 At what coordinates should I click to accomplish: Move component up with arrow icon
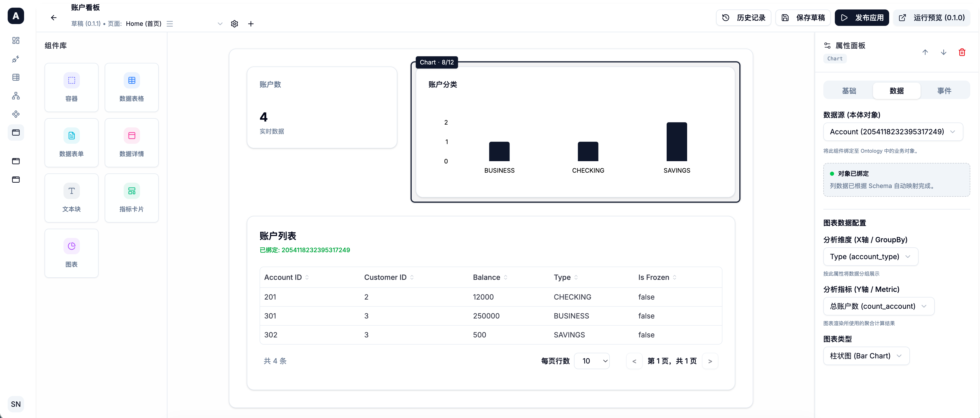click(x=925, y=52)
